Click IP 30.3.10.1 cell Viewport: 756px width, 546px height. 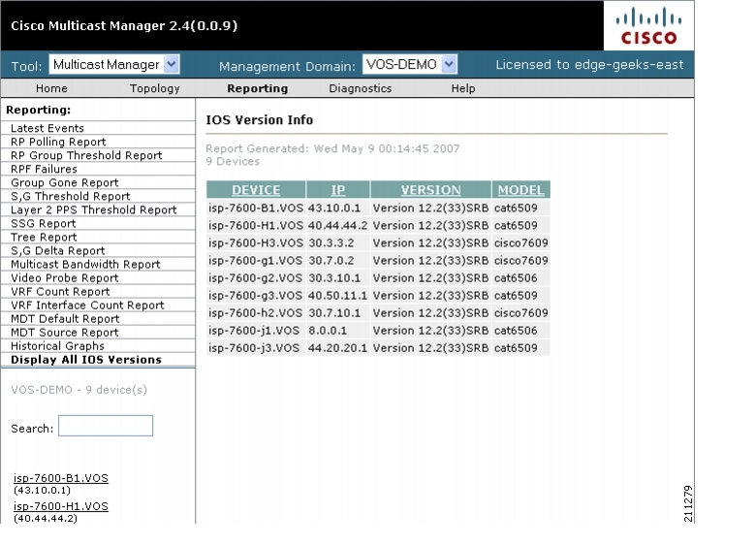338,277
